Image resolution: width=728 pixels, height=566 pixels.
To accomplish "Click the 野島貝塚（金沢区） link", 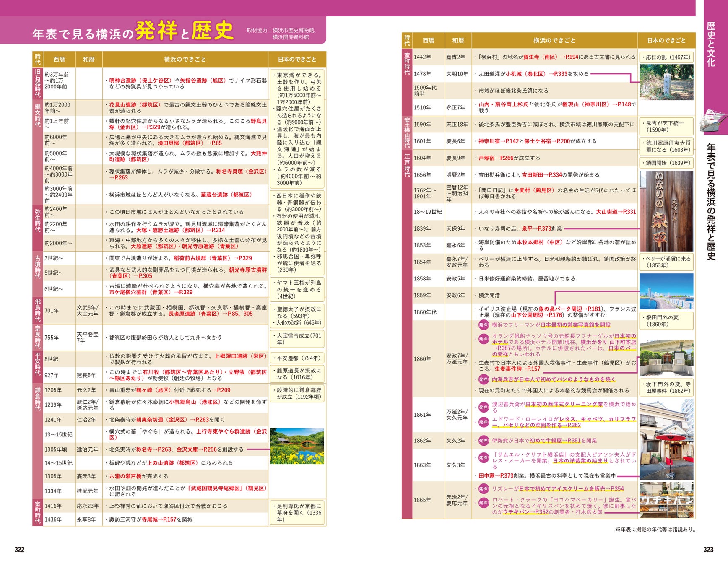I will (x=188, y=124).
